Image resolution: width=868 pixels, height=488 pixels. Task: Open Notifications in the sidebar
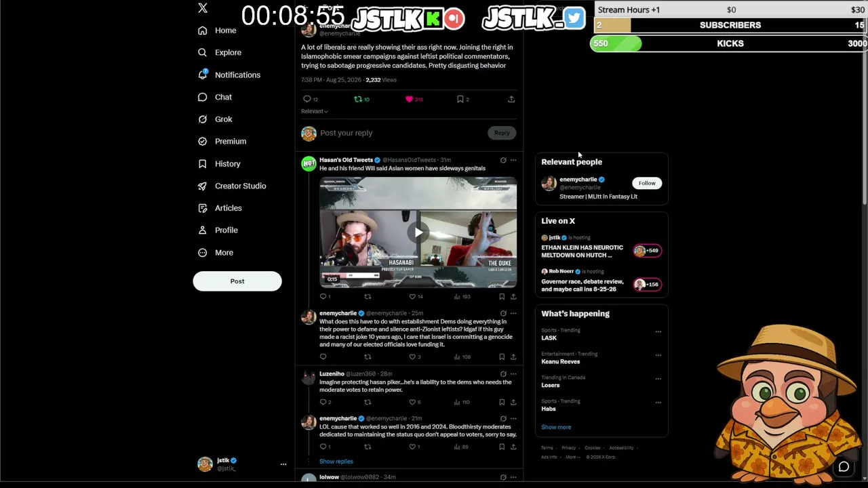(229, 75)
